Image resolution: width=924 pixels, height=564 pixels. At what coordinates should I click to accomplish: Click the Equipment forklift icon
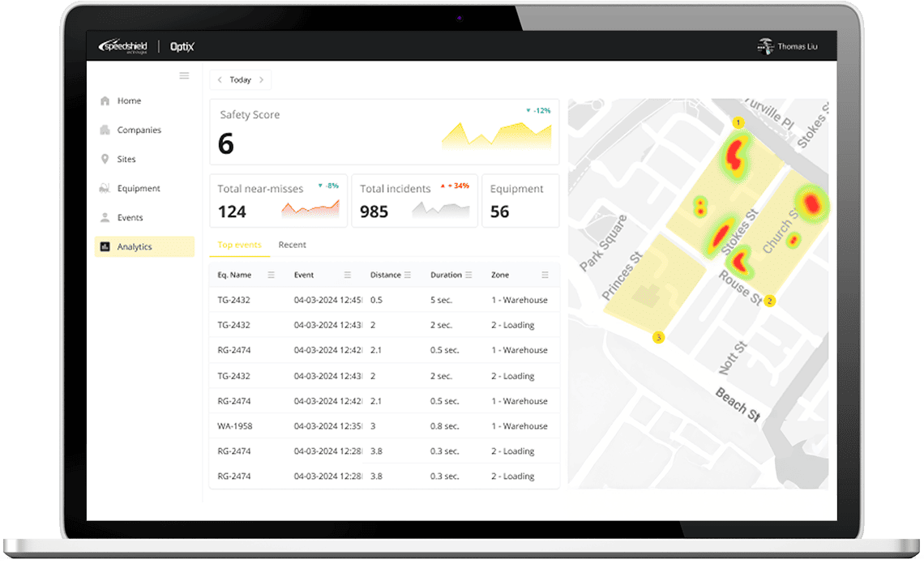click(105, 189)
